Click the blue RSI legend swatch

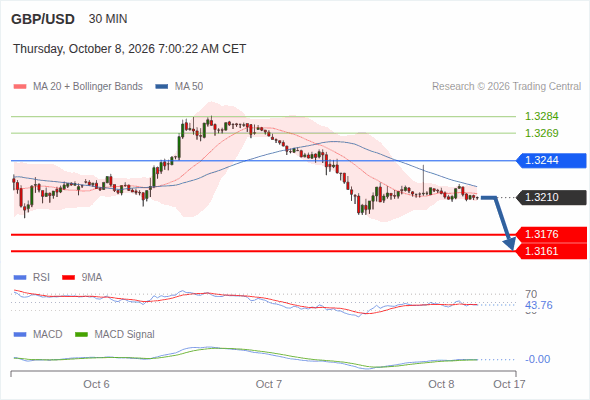pyautogui.click(x=20, y=278)
